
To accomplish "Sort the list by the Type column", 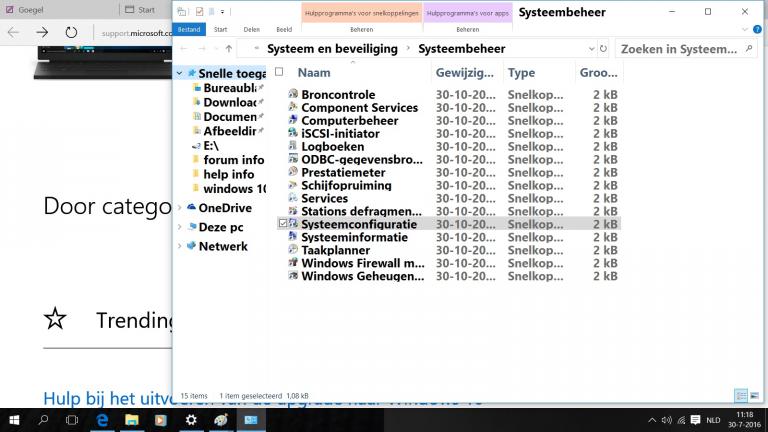I will [x=521, y=73].
